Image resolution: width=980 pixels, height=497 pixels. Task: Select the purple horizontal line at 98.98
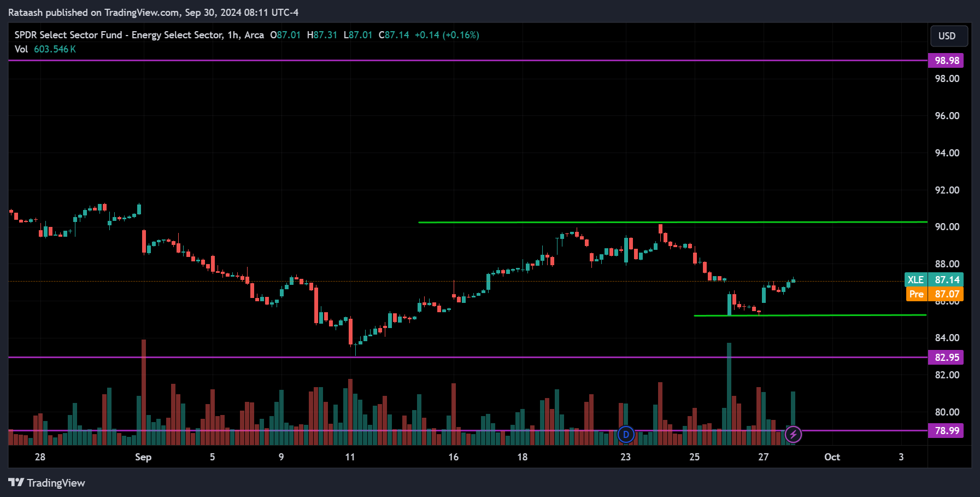[468, 61]
